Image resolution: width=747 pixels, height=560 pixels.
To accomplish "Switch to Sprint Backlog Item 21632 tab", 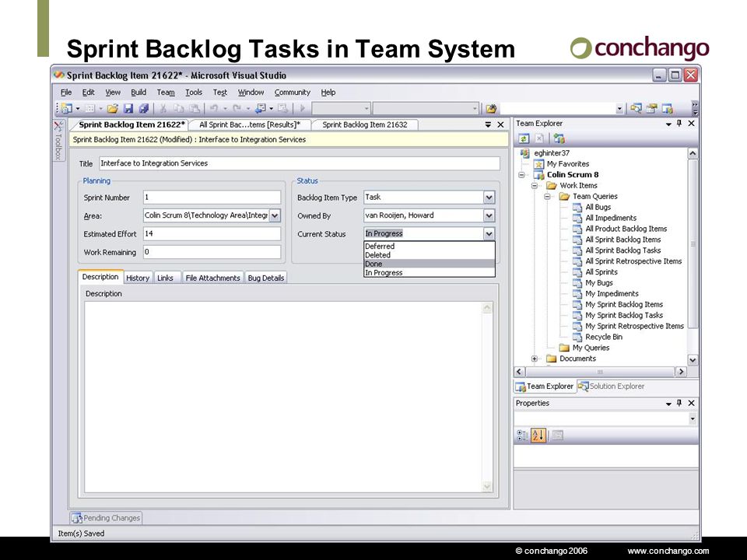I will (x=365, y=124).
